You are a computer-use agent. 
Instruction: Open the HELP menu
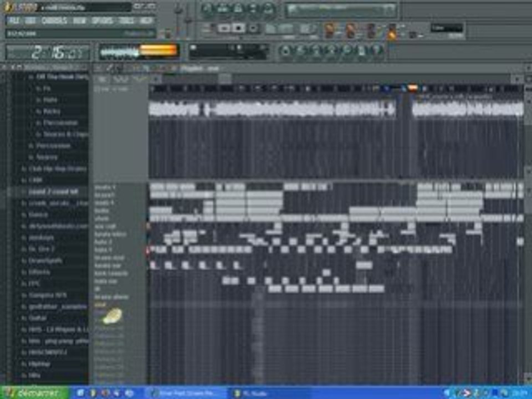(146, 21)
